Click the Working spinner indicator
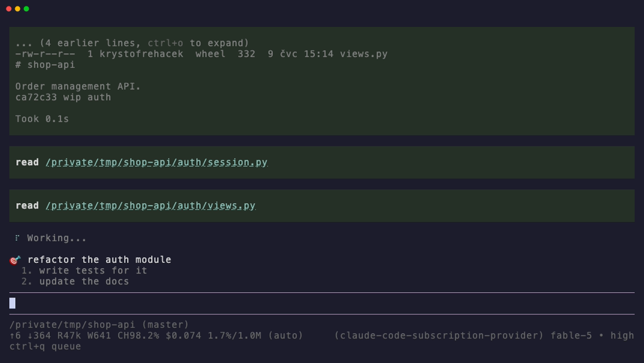 pos(17,238)
